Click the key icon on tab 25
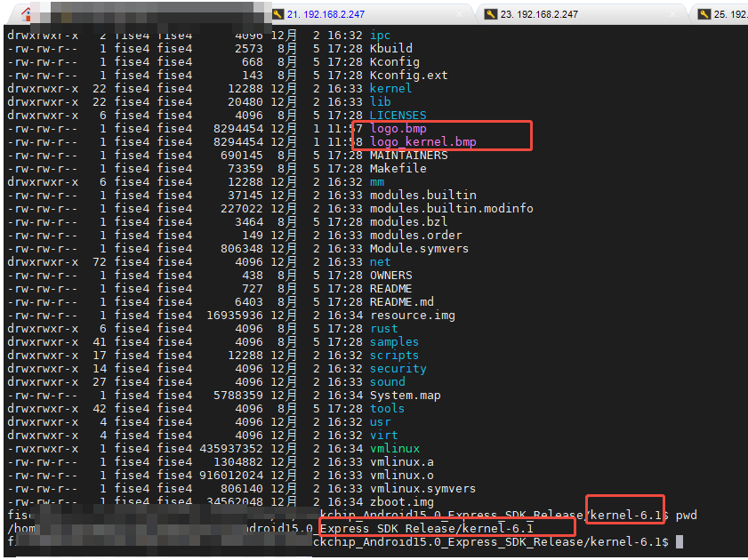 [704, 14]
